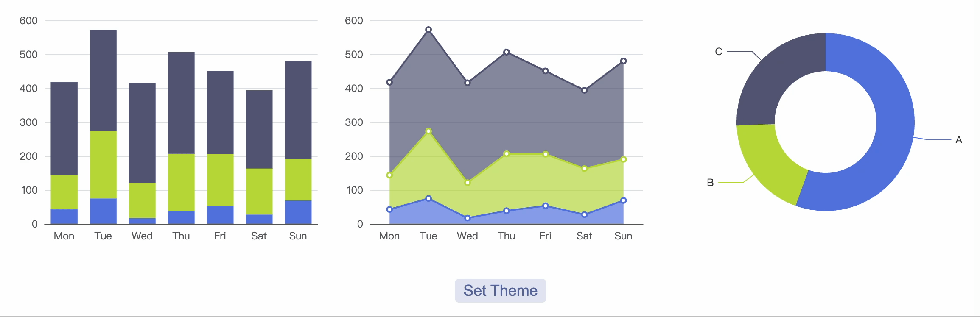Click label C next to donut chart

coord(718,52)
